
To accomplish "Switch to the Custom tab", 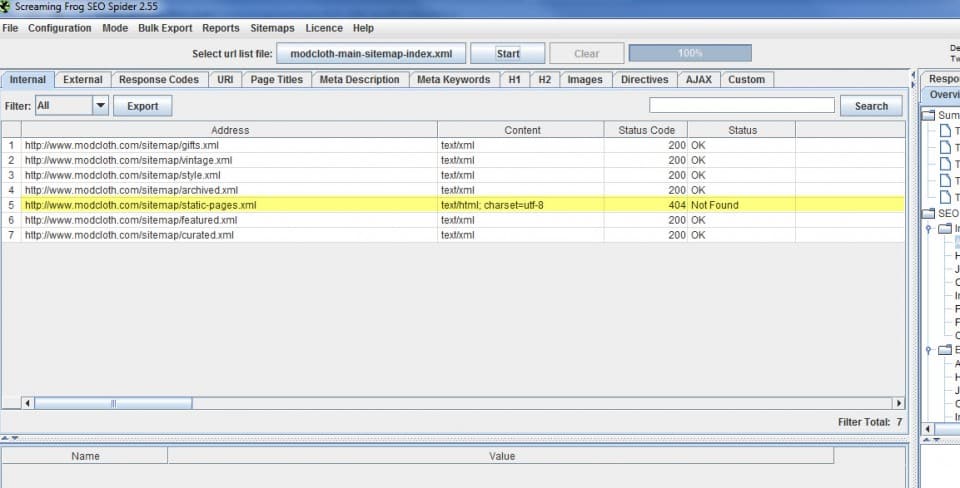I will pos(747,80).
